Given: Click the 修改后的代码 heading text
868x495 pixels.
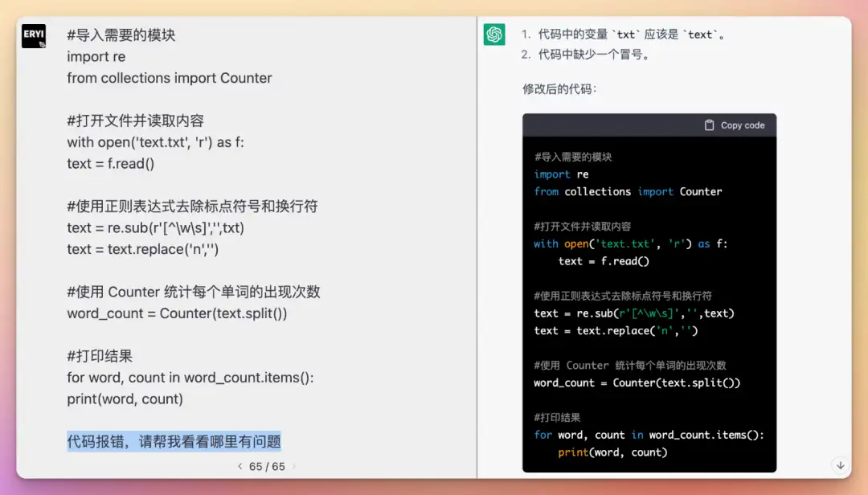Looking at the screenshot, I should point(559,89).
